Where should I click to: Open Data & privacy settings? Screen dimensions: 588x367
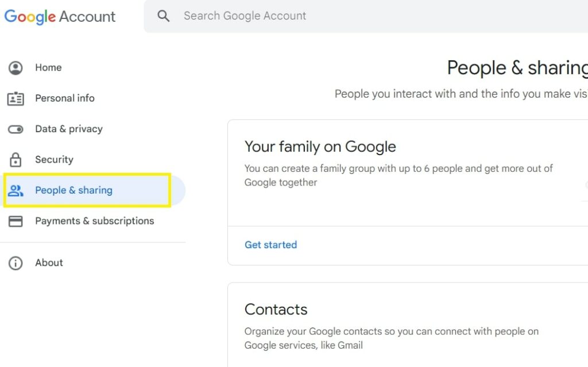click(69, 129)
